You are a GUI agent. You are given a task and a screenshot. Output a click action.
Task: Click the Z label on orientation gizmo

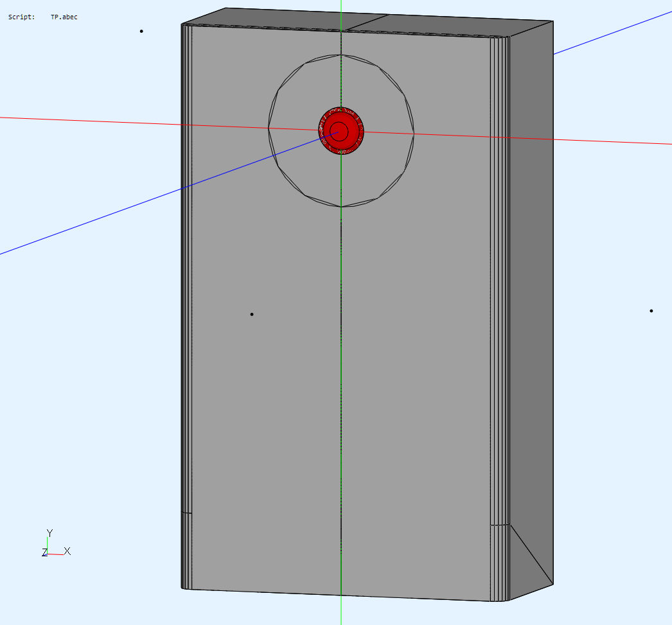44,552
